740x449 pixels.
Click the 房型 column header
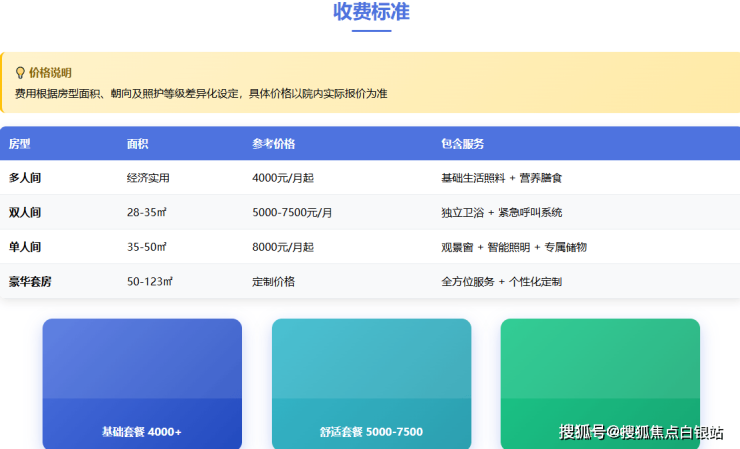click(x=20, y=144)
